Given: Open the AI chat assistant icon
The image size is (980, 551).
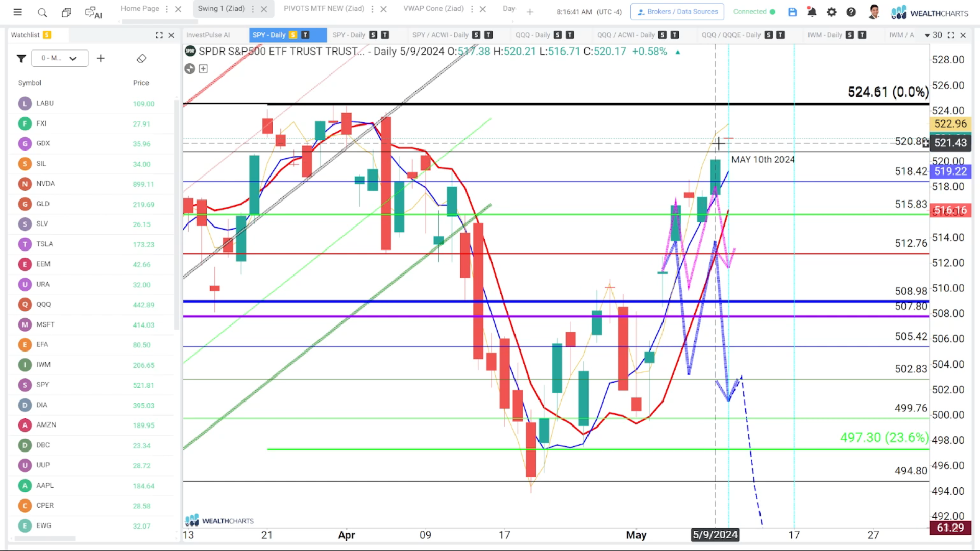Looking at the screenshot, I should click(93, 13).
